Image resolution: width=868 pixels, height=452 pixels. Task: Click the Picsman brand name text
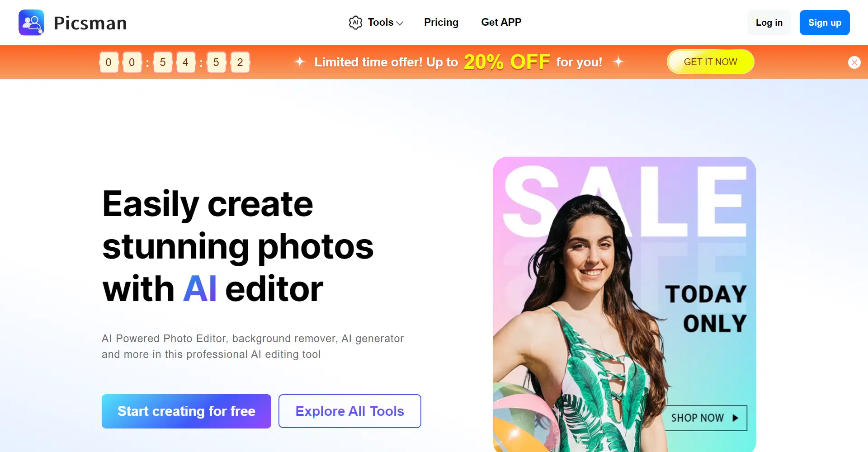pos(90,23)
